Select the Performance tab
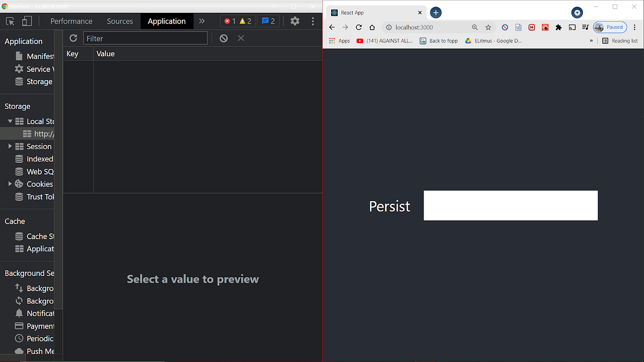Image resolution: width=644 pixels, height=362 pixels. tap(71, 21)
